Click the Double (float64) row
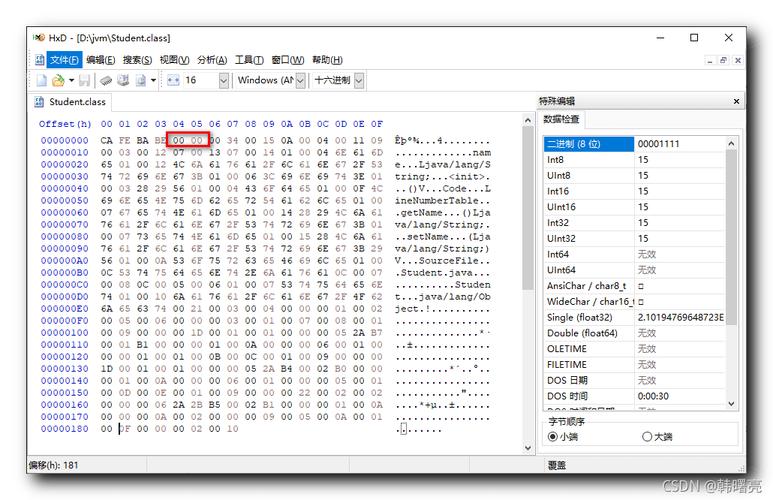773x500 pixels. [x=634, y=333]
